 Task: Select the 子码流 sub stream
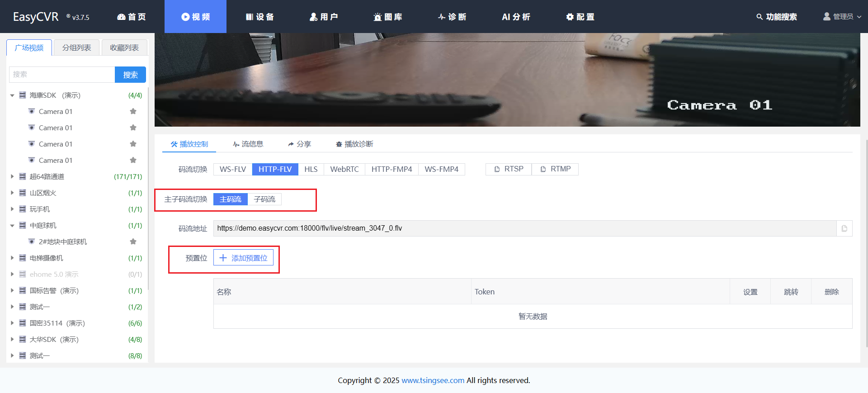[264, 199]
